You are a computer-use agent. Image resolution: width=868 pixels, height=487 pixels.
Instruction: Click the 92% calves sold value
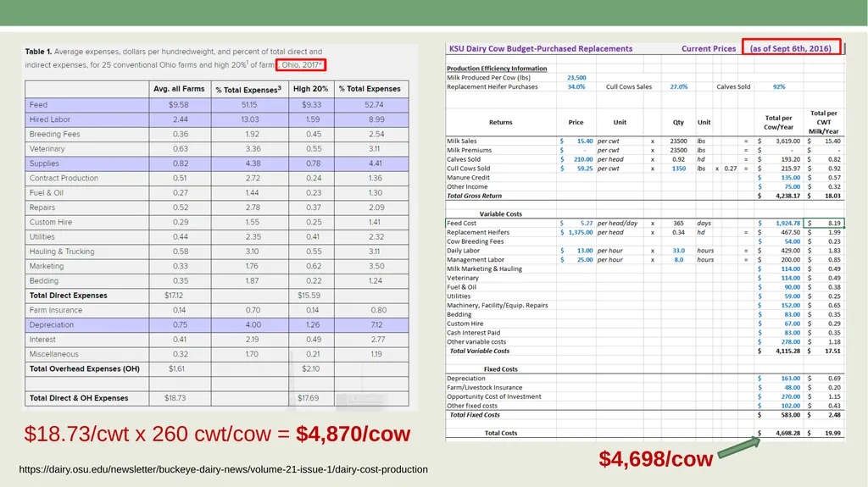tap(779, 87)
